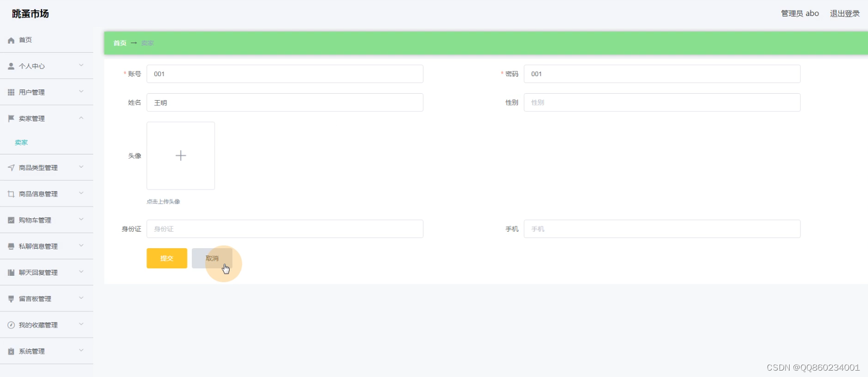Click the 账号 input field

(x=285, y=74)
